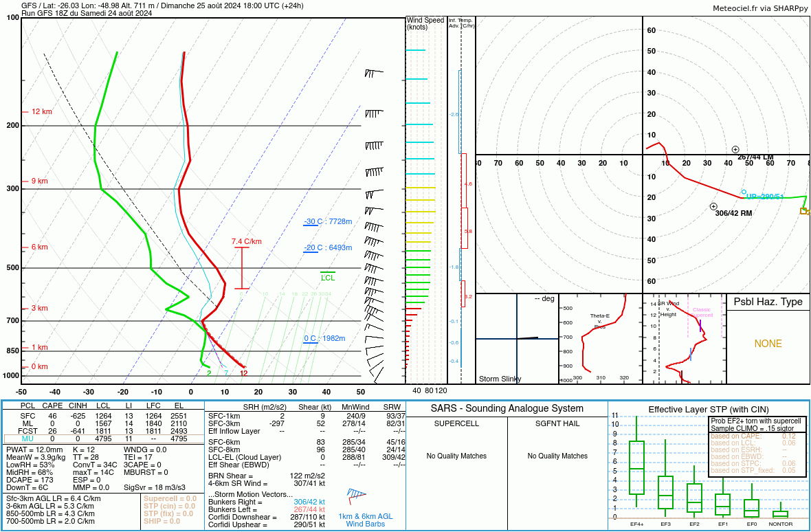The height and width of the screenshot is (532, 811).
Task: Click the Bunkers Right 306/42 kt value
Action: (x=309, y=502)
